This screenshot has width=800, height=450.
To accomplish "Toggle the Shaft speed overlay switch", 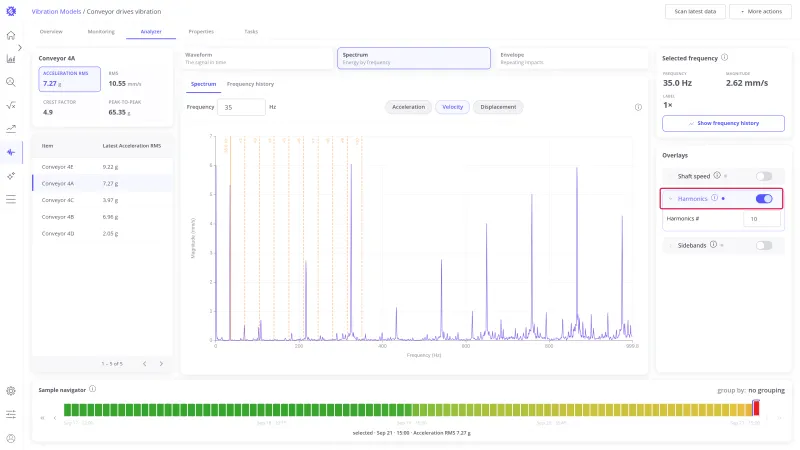I will [764, 177].
